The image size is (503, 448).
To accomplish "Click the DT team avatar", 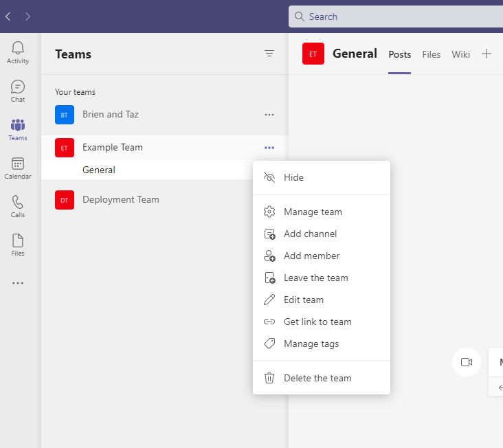I will [x=65, y=200].
